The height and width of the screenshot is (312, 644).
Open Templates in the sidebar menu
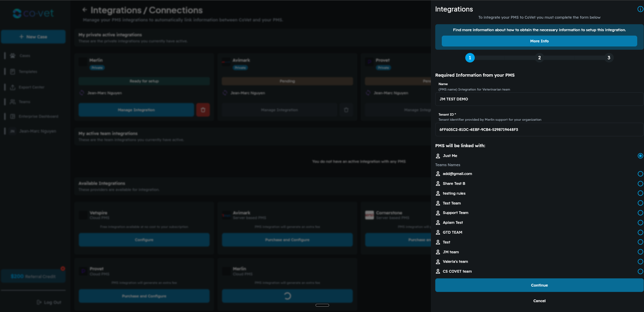[x=28, y=72]
